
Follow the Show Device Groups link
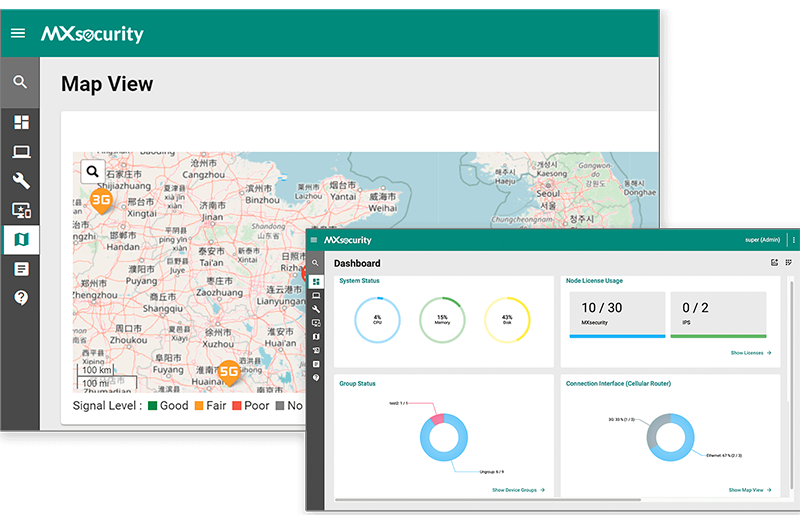518,490
